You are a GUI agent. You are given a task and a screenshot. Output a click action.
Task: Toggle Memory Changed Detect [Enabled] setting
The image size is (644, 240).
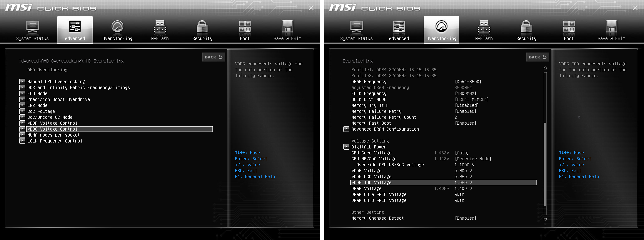click(465, 218)
